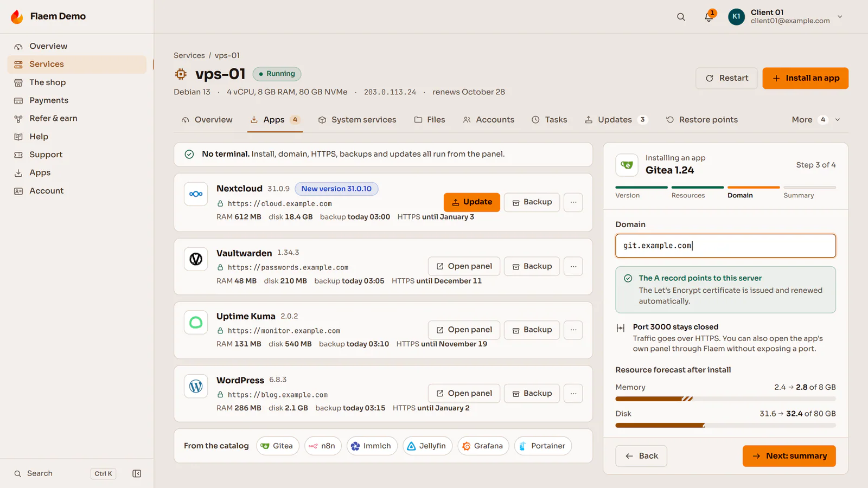Image resolution: width=868 pixels, height=488 pixels.
Task: Expand the More tabs dropdown
Action: tap(816, 120)
